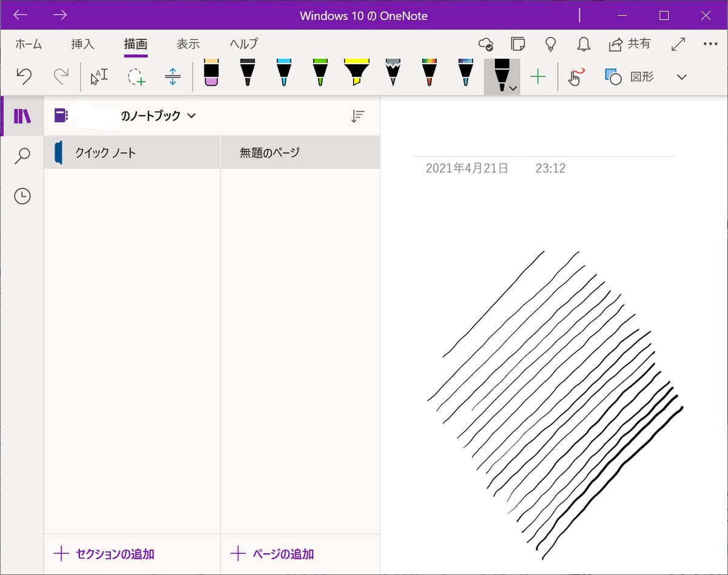Add a page via ページの追加
Viewport: 728px width, 575px height.
pos(272,553)
